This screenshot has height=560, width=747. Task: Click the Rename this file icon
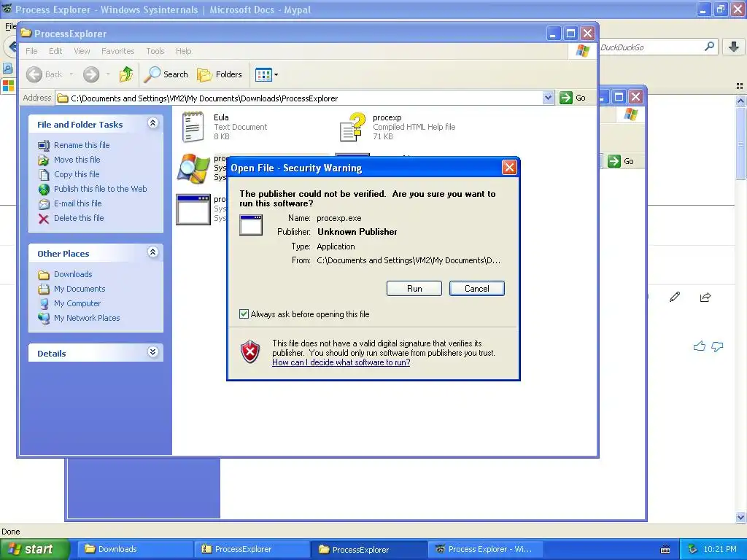point(43,145)
